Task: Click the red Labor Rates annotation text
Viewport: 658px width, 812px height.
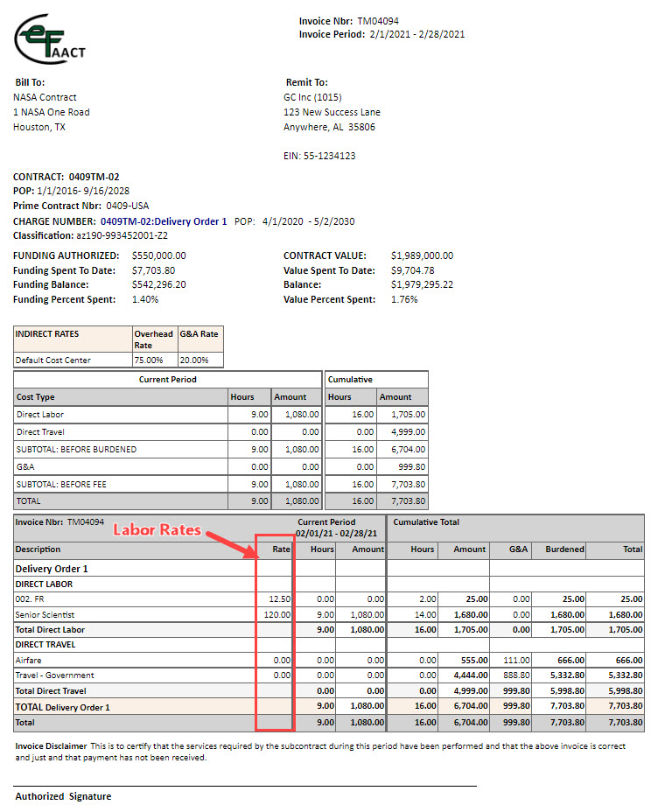Action: point(156,530)
